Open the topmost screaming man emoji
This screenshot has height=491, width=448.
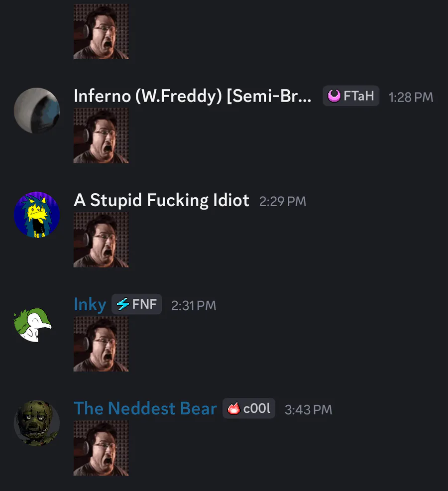coord(101,31)
